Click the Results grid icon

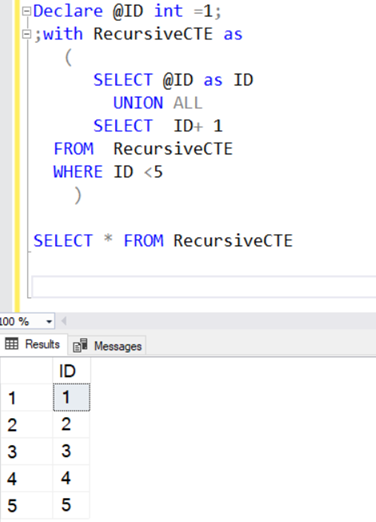[12, 344]
